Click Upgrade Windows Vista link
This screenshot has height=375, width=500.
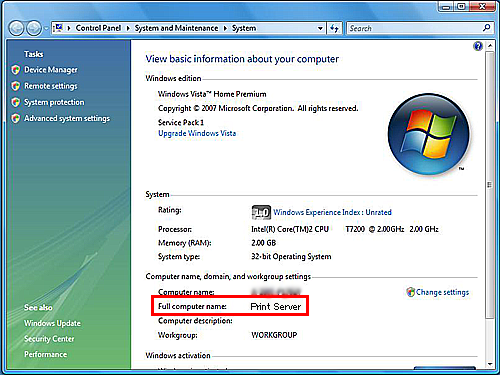[197, 133]
